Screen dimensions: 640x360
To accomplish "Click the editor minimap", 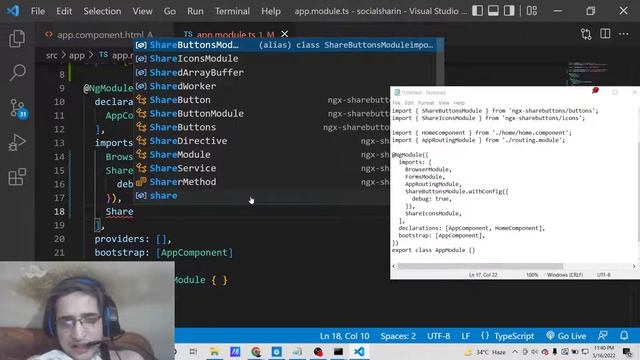I will pos(587,73).
